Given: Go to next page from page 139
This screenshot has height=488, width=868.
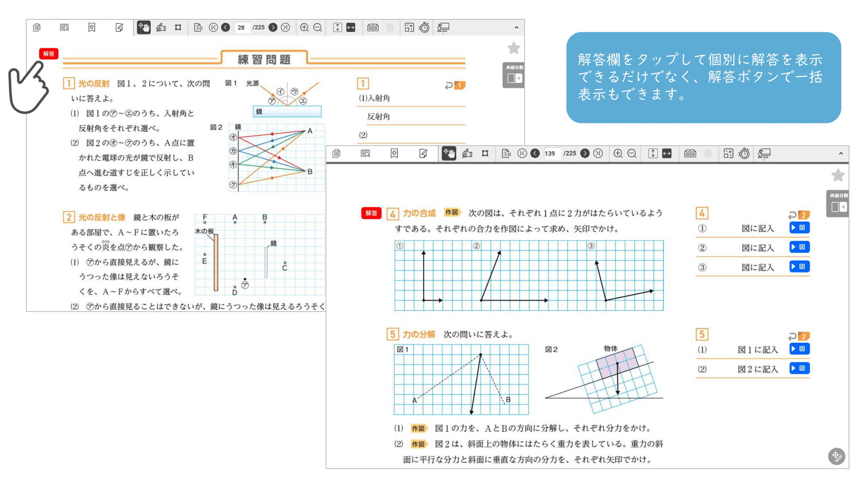Looking at the screenshot, I should (x=585, y=154).
